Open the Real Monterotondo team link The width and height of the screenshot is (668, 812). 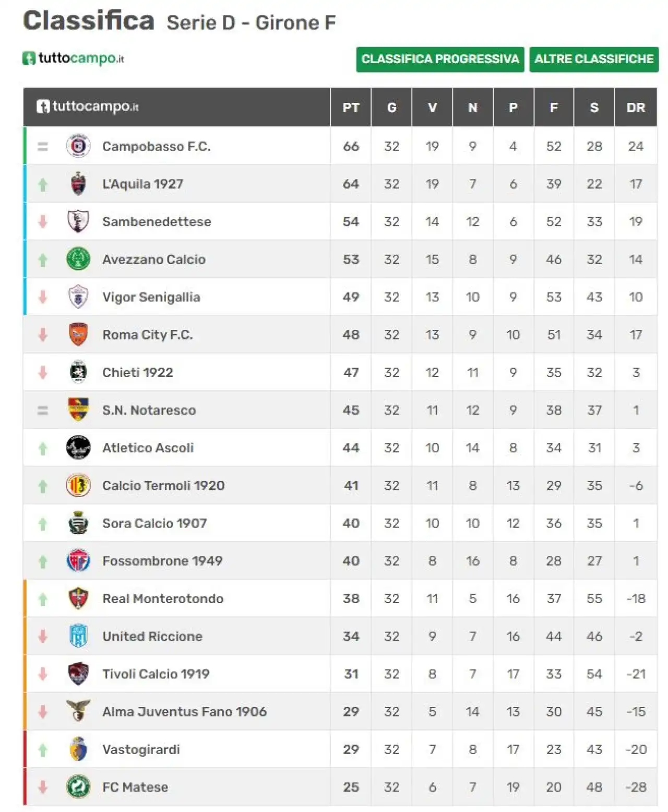[163, 598]
